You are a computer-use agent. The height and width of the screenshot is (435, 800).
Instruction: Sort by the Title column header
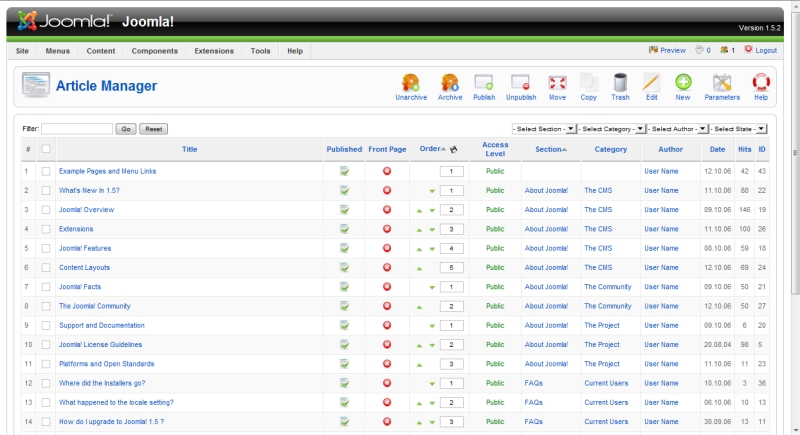click(x=189, y=149)
